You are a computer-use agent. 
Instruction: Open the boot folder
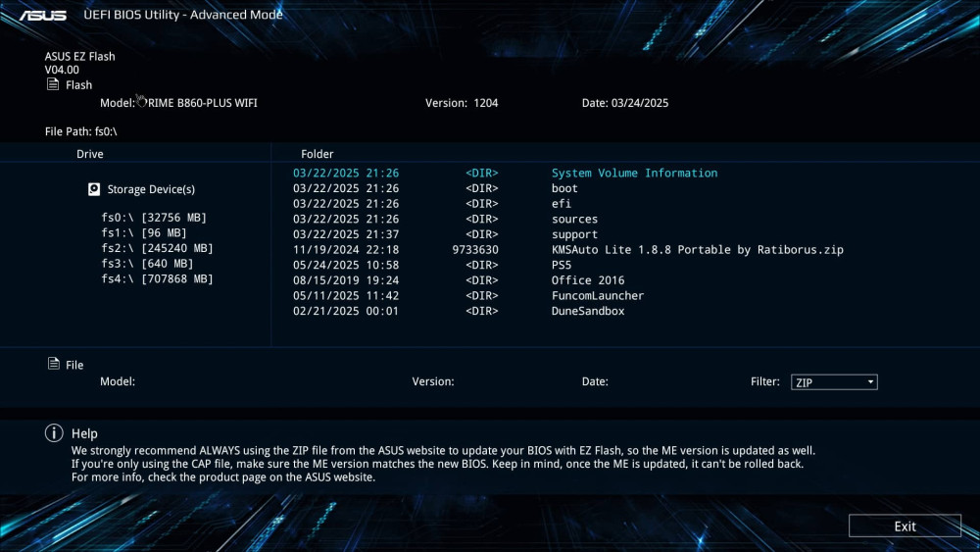(x=564, y=188)
